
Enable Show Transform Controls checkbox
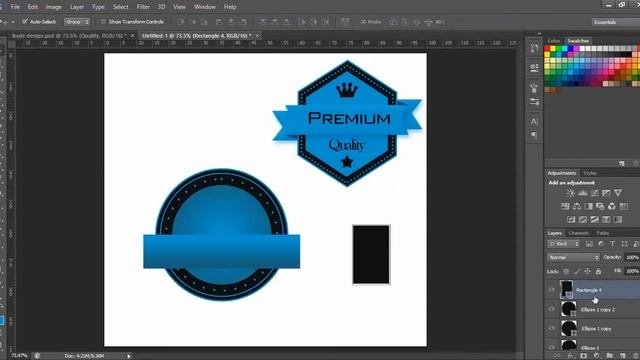[103, 22]
